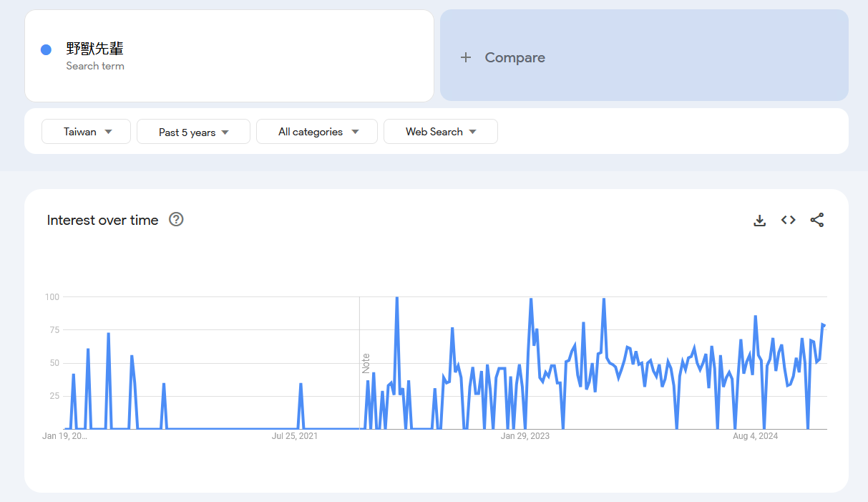Viewport: 868px width, 502px height.
Task: Click the "Search term" subtitle label
Action: tap(95, 66)
